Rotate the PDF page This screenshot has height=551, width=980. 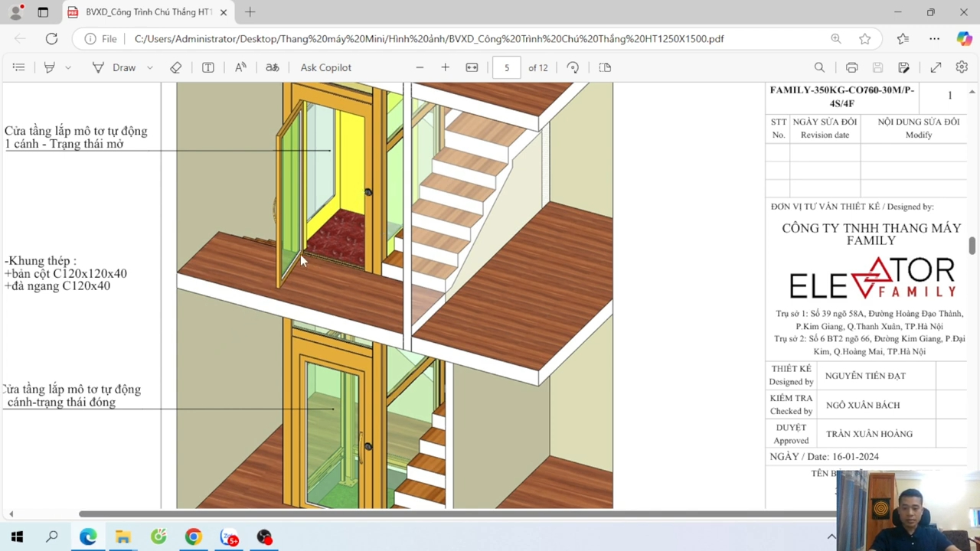pyautogui.click(x=573, y=67)
